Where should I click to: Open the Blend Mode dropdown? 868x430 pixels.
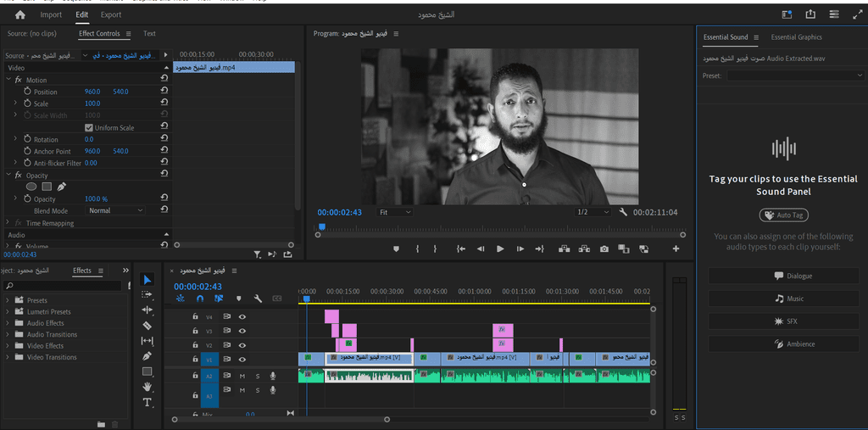pos(115,210)
